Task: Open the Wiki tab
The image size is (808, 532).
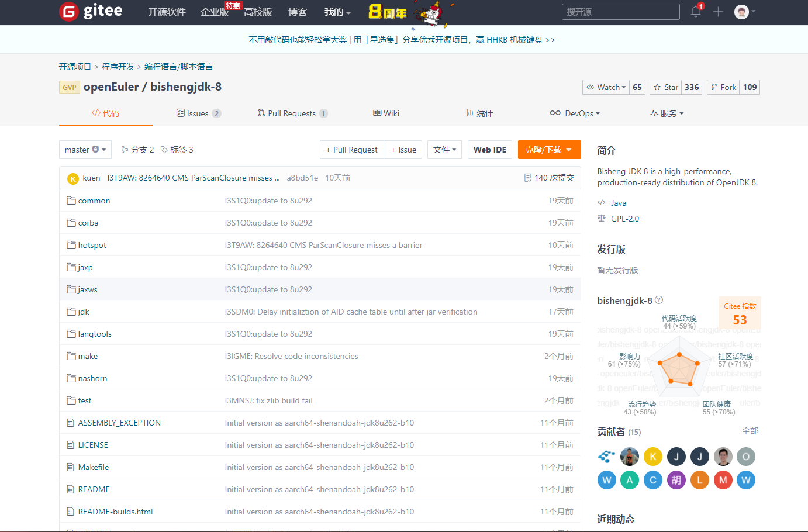Action: pyautogui.click(x=386, y=113)
